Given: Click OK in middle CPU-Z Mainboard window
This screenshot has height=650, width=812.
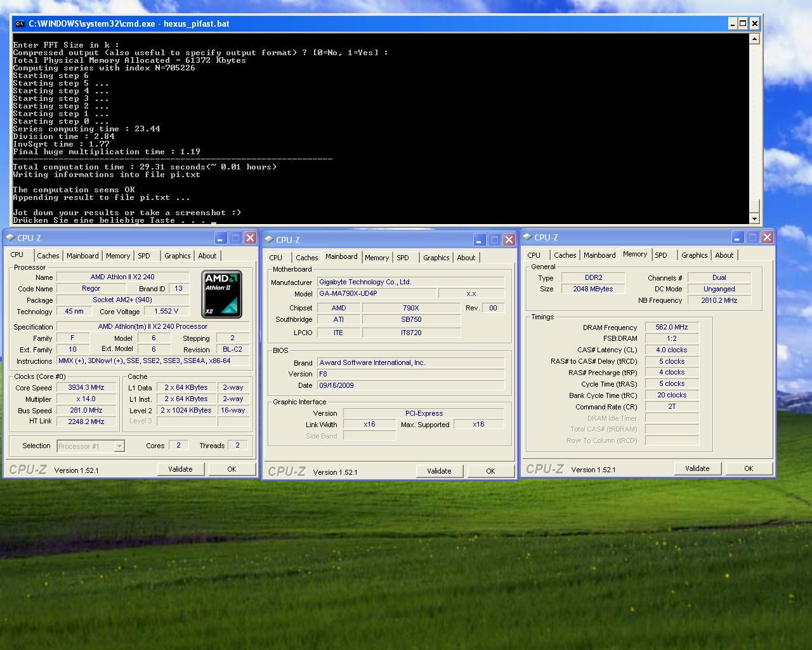Looking at the screenshot, I should click(490, 471).
